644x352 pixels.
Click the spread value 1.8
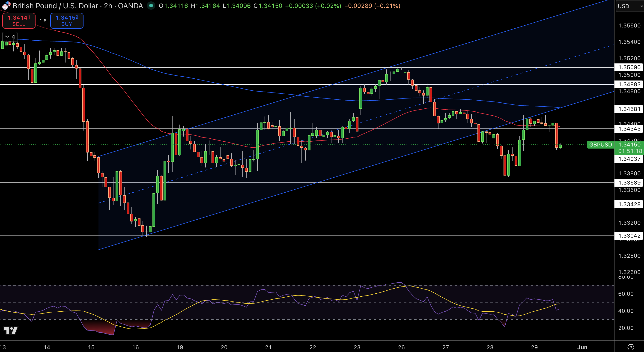(x=43, y=21)
